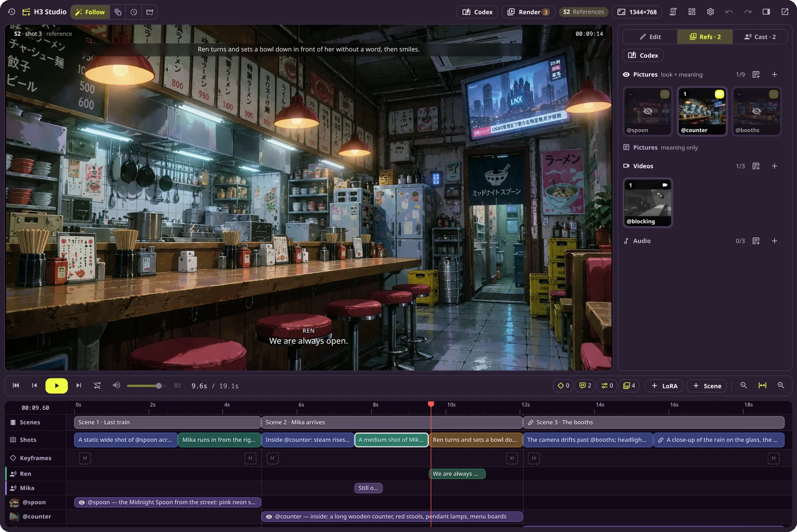797x532 pixels.
Task: Click the keyframe diamond counter showing 0
Action: tap(563, 386)
